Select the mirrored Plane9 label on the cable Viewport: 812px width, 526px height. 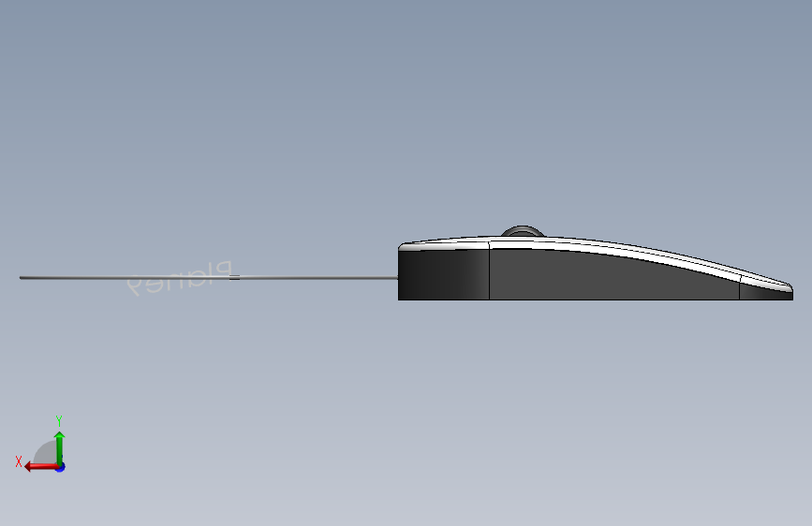(x=179, y=279)
